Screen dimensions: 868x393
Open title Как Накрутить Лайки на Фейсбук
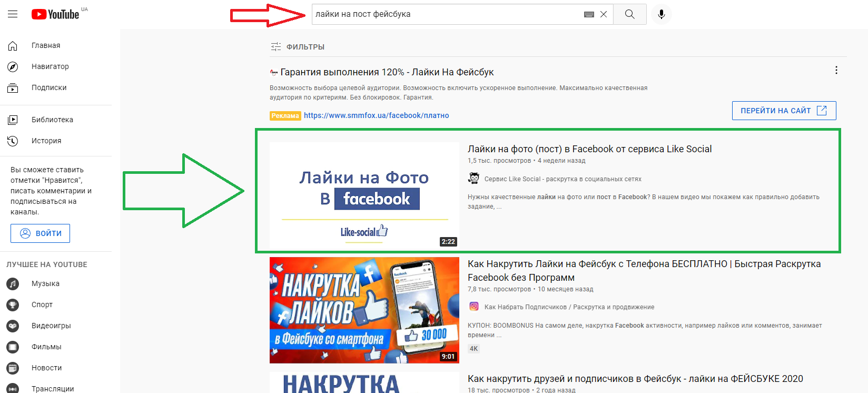point(644,271)
